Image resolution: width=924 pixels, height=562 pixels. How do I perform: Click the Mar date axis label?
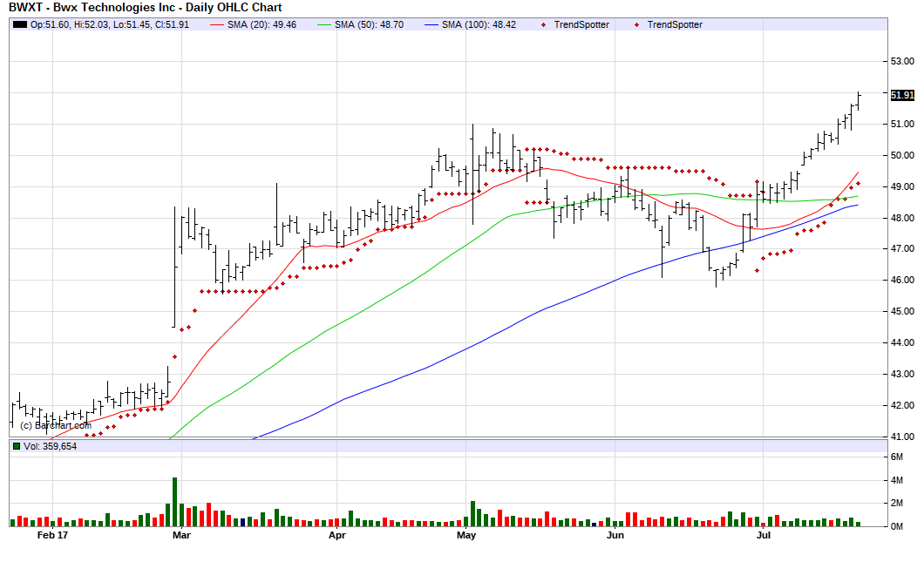point(181,535)
